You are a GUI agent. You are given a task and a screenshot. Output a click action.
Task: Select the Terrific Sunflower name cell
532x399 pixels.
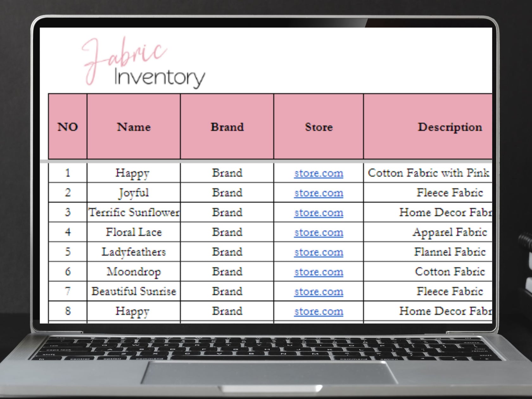pyautogui.click(x=133, y=212)
